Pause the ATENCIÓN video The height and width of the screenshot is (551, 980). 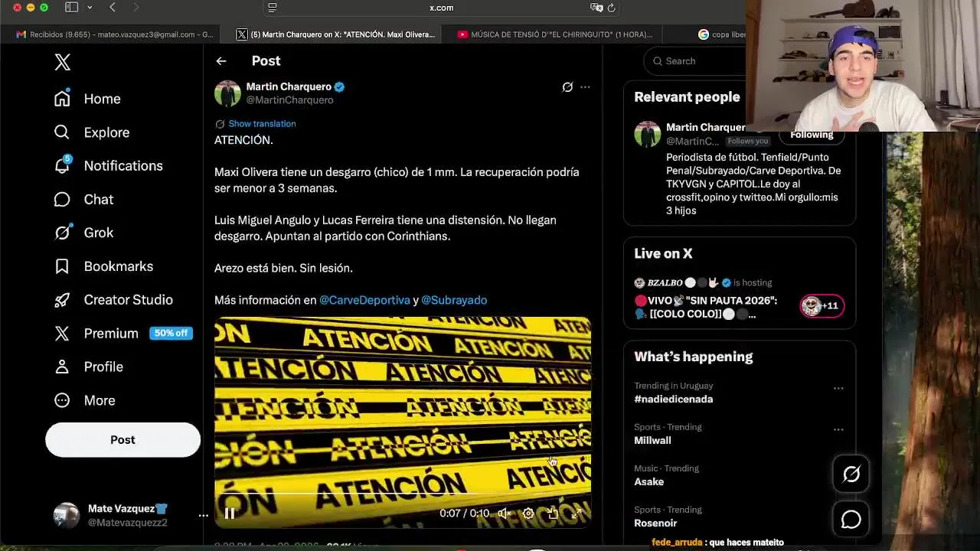[230, 514]
